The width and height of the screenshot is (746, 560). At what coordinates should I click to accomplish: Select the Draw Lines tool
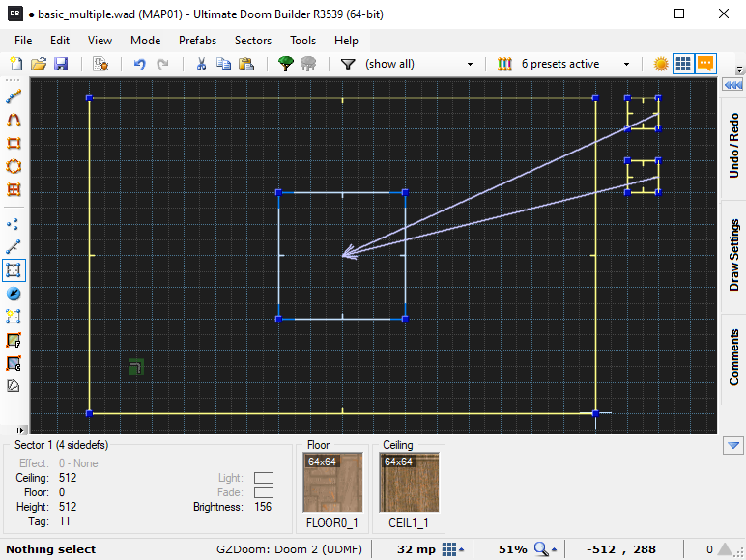[14, 97]
